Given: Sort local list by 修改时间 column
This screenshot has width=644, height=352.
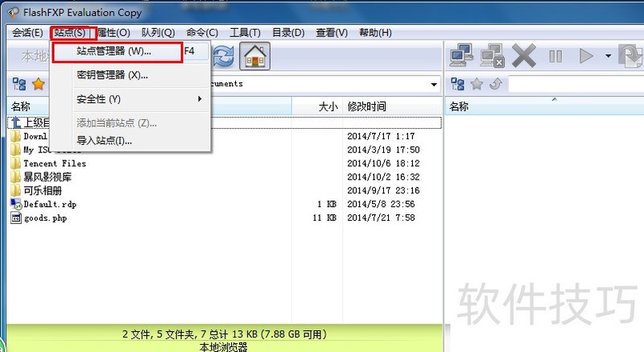Looking at the screenshot, I should point(392,106).
